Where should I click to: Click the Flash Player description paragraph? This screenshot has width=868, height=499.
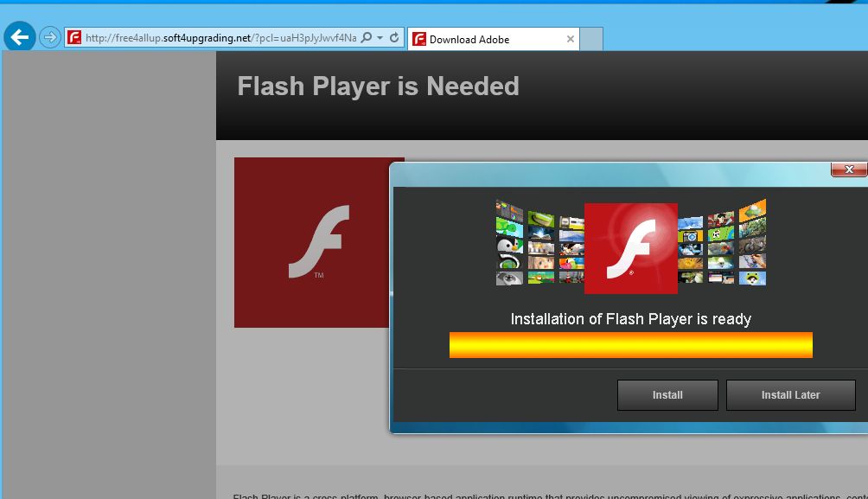point(550,496)
